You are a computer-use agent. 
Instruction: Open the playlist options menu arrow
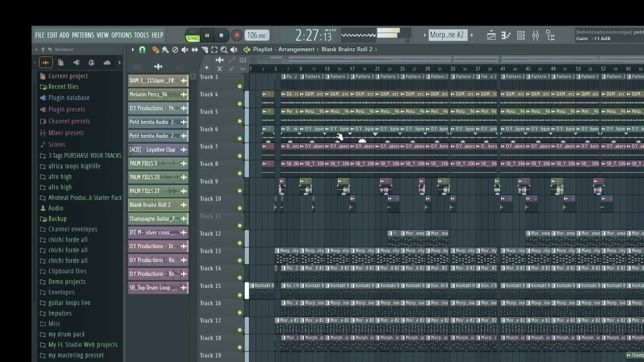[x=133, y=49]
